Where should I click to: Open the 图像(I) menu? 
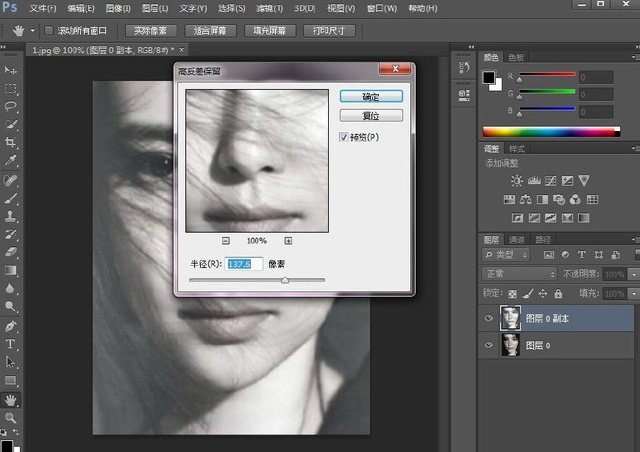(118, 9)
